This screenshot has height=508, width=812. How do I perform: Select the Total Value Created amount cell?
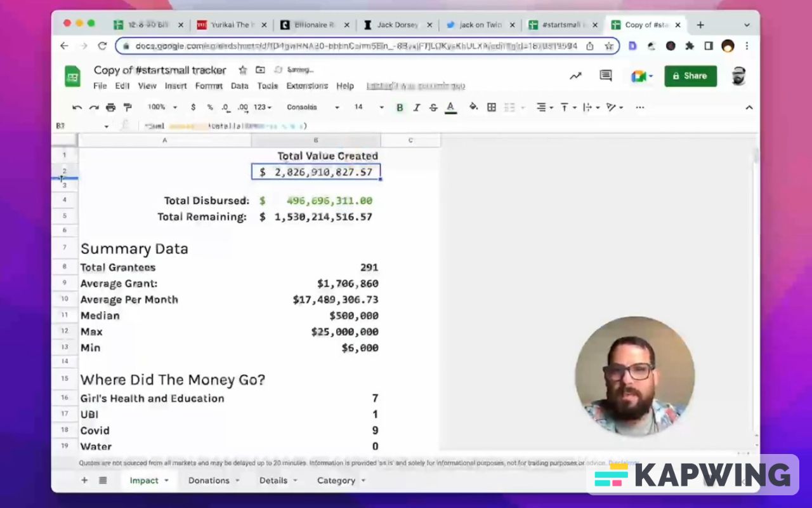click(x=316, y=172)
